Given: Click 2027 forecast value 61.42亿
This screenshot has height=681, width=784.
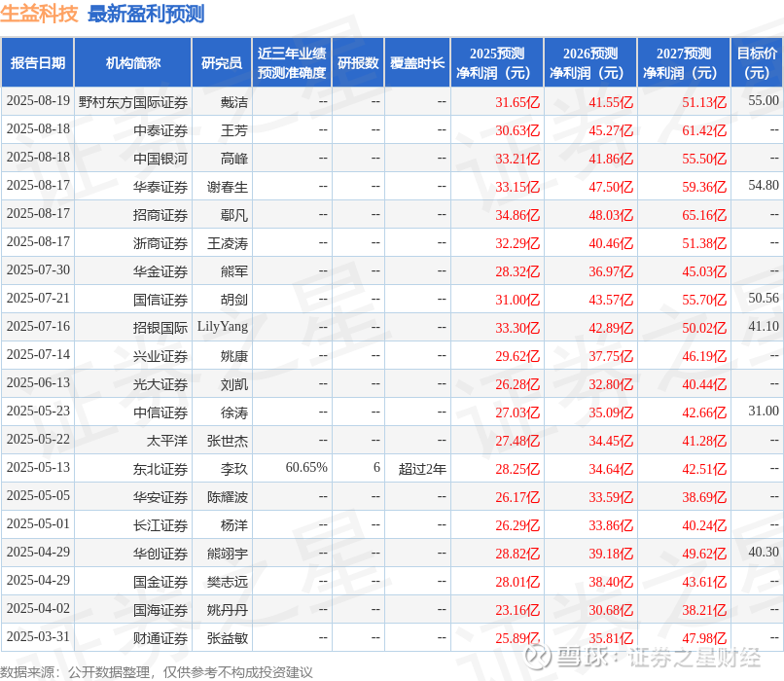Looking at the screenshot, I should tap(704, 130).
